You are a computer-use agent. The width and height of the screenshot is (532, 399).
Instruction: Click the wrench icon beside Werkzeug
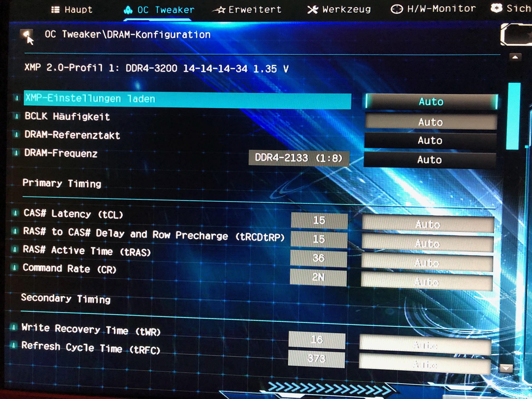tap(313, 10)
